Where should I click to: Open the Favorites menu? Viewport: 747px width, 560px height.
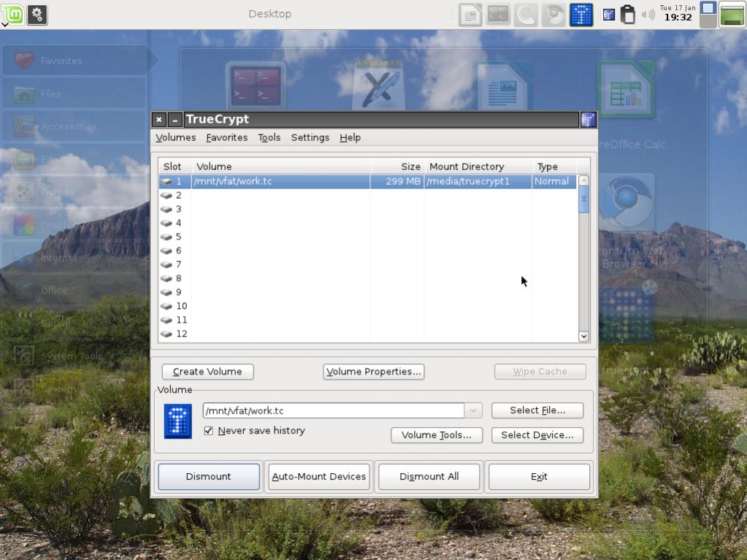tap(226, 137)
